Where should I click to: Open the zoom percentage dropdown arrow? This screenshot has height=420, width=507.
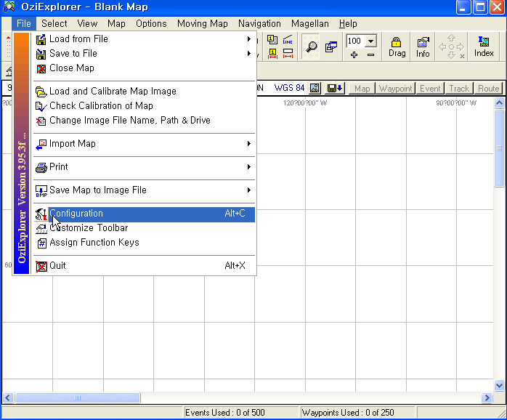[371, 41]
